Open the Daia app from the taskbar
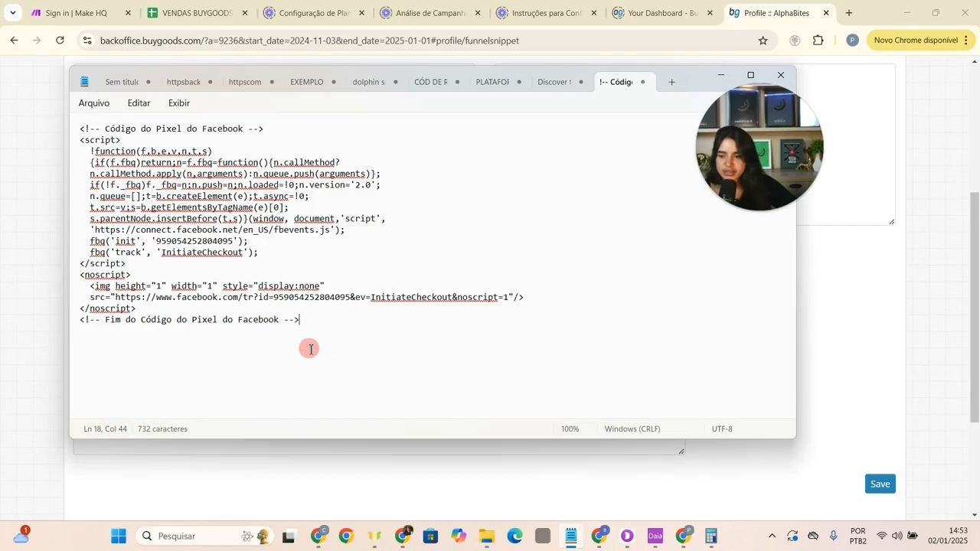The width and height of the screenshot is (980, 551). (x=656, y=536)
